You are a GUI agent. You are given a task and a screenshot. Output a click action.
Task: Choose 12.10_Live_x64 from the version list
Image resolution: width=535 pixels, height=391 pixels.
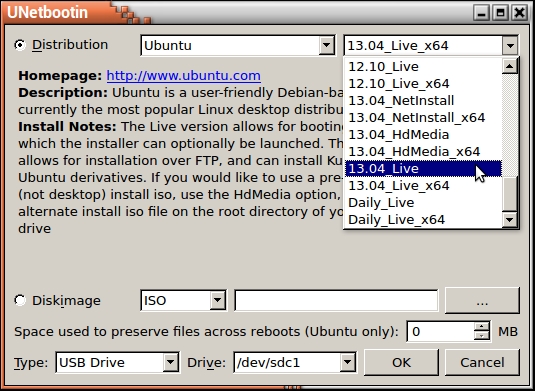pos(423,84)
